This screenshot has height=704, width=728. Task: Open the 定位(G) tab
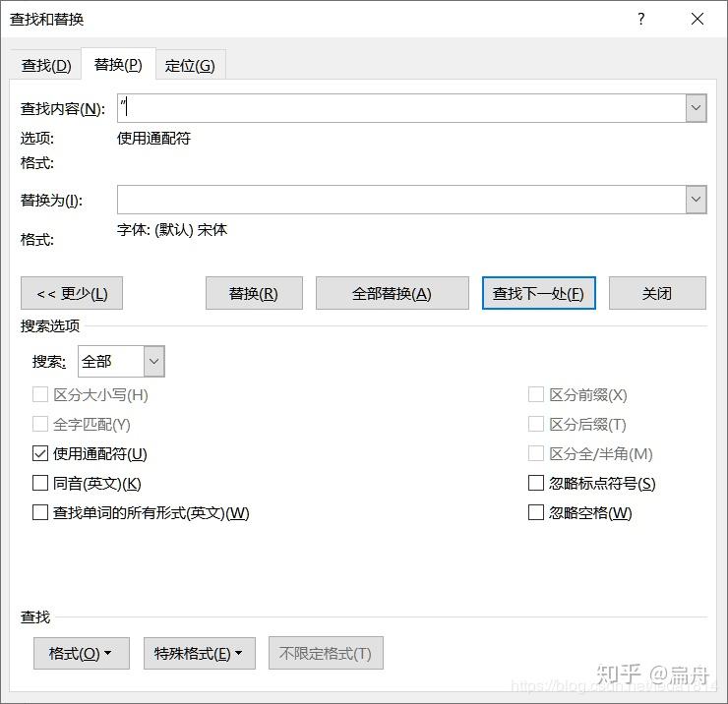(x=190, y=66)
